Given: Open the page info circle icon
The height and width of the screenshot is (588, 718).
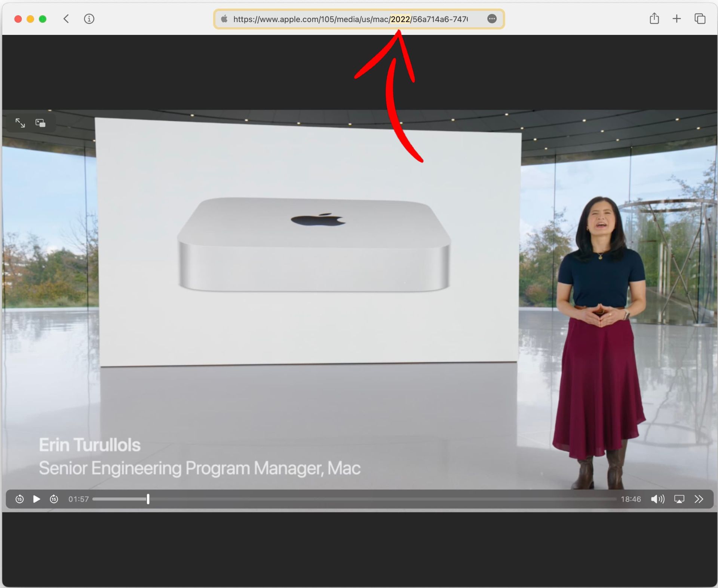Looking at the screenshot, I should (89, 19).
